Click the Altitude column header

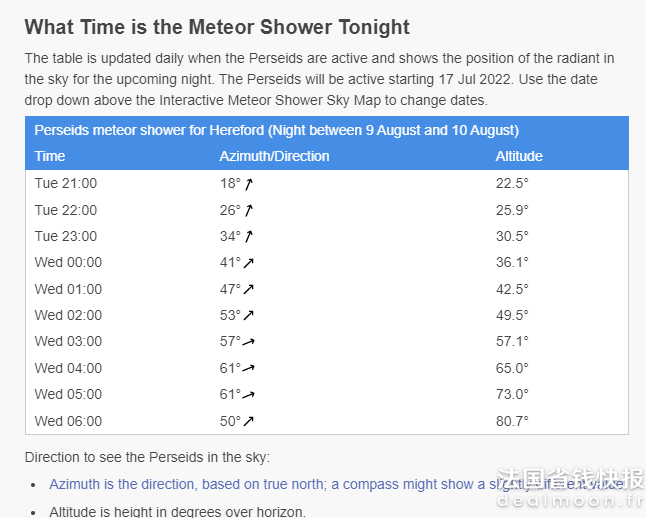519,156
